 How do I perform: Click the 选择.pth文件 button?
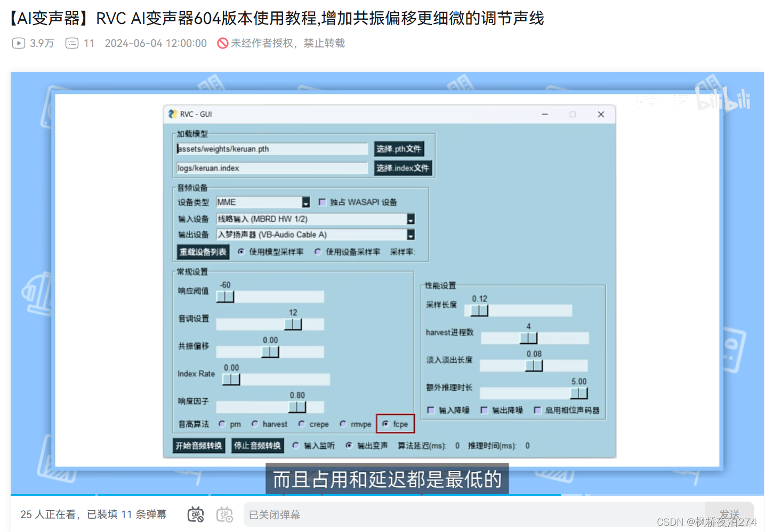[x=398, y=149]
